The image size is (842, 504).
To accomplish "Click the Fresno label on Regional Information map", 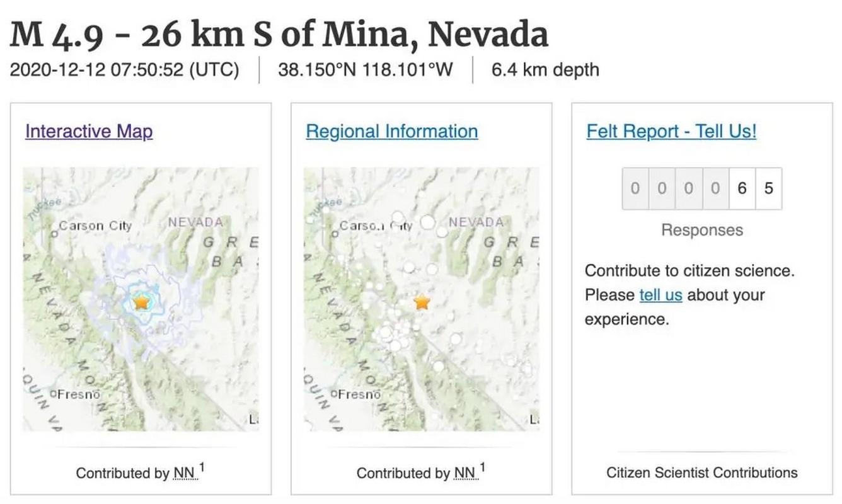I will (360, 394).
